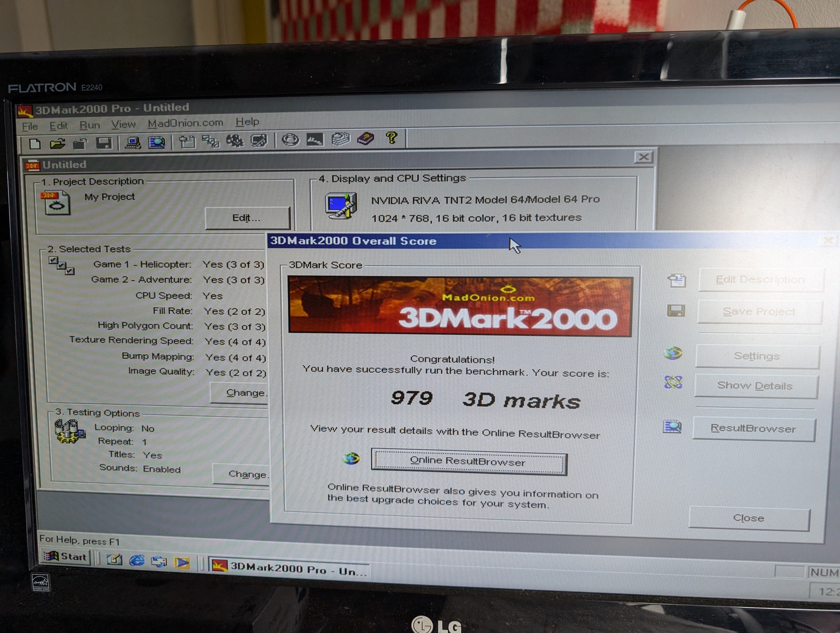The width and height of the screenshot is (840, 633).
Task: Click the Game 1 - Helicopter label
Action: click(142, 264)
